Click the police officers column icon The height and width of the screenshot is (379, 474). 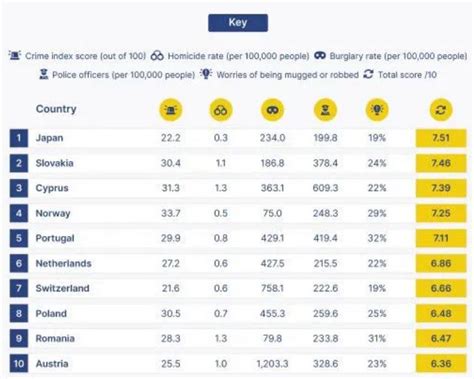tap(325, 110)
